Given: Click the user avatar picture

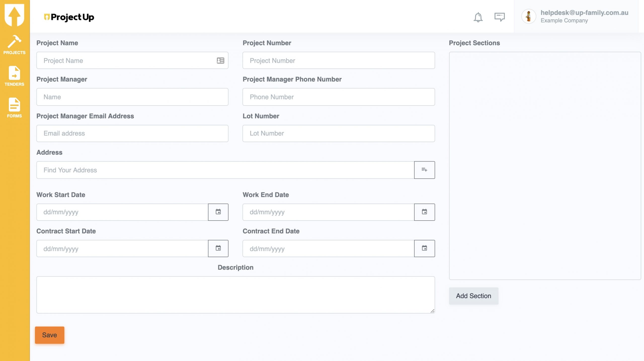Looking at the screenshot, I should tap(529, 17).
